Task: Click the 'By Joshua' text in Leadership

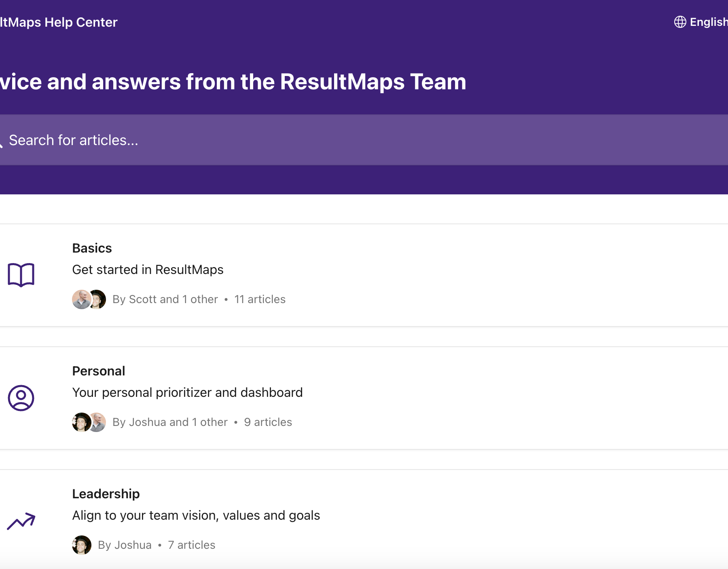Action: pos(125,545)
